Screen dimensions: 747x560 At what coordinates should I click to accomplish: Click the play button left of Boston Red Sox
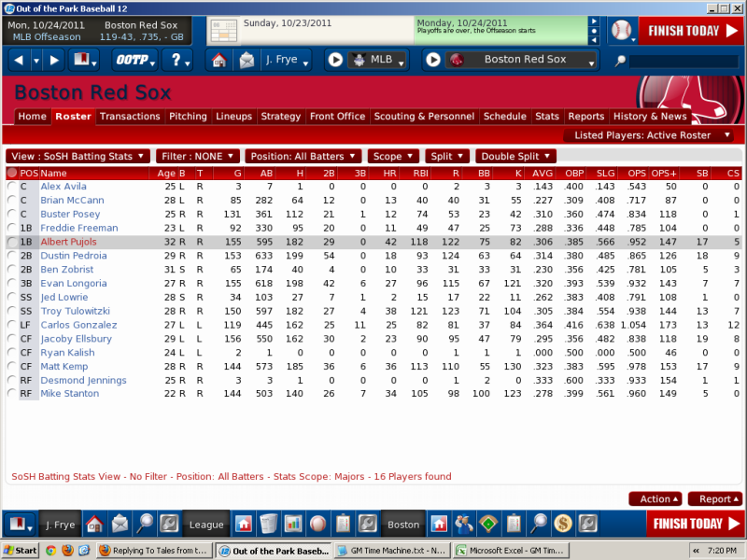click(x=432, y=60)
